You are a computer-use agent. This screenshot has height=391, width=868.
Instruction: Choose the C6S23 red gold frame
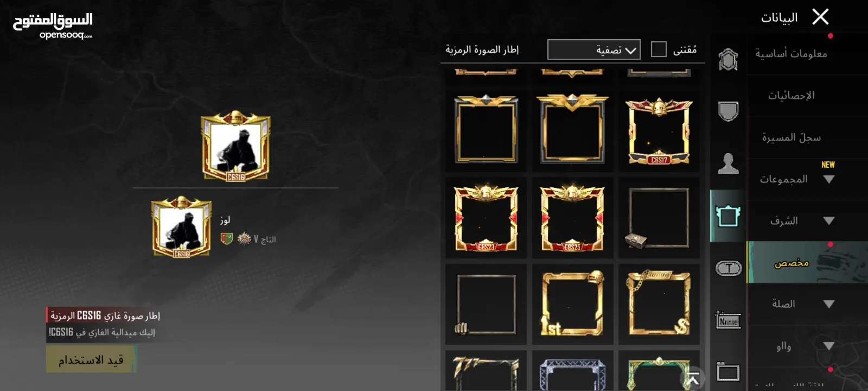pyautogui.click(x=486, y=218)
